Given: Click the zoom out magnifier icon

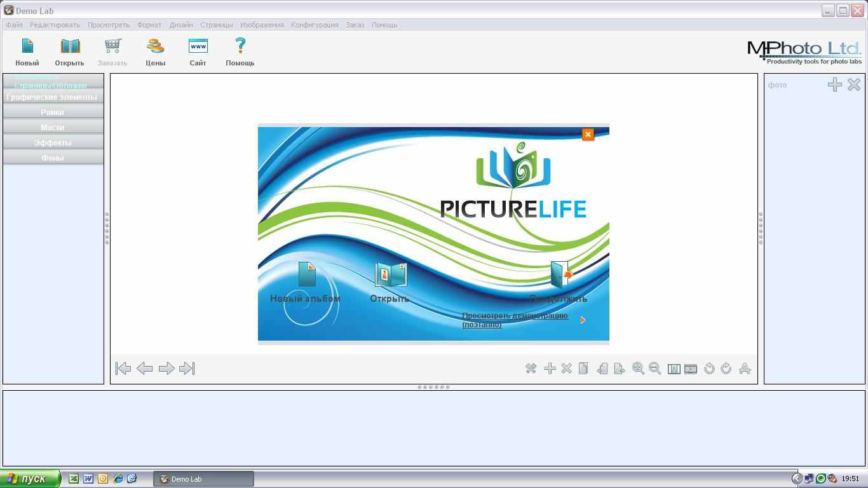Looking at the screenshot, I should point(655,369).
